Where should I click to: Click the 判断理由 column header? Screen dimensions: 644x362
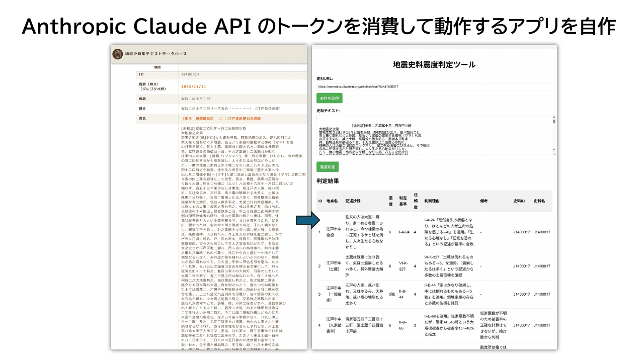(432, 201)
